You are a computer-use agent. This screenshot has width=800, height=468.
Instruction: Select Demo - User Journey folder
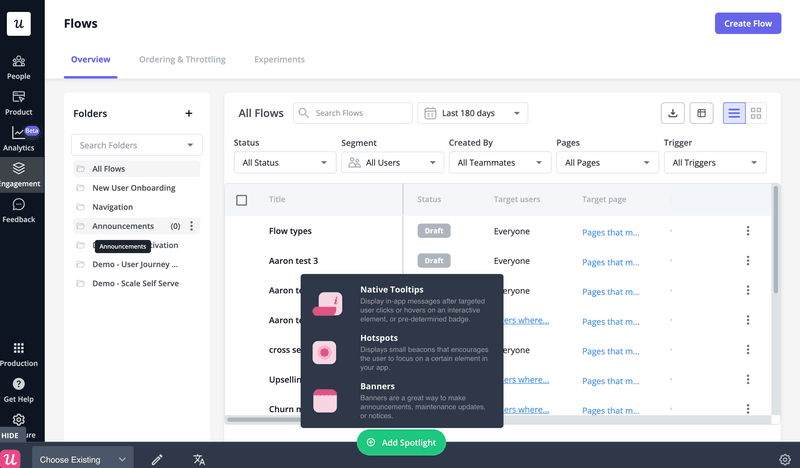coord(137,264)
